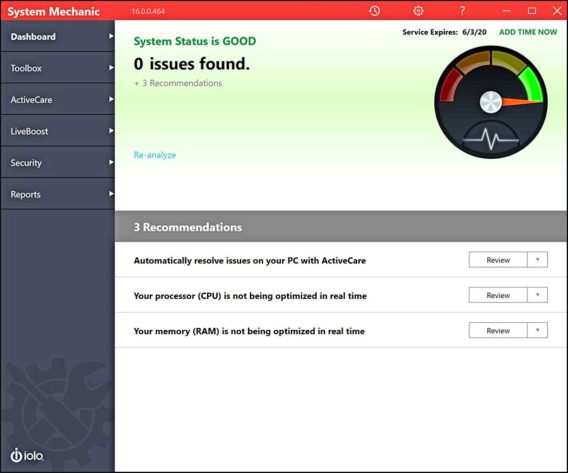568x473 pixels.
Task: Click the '3 Recommendations' section header
Action: coord(341,227)
